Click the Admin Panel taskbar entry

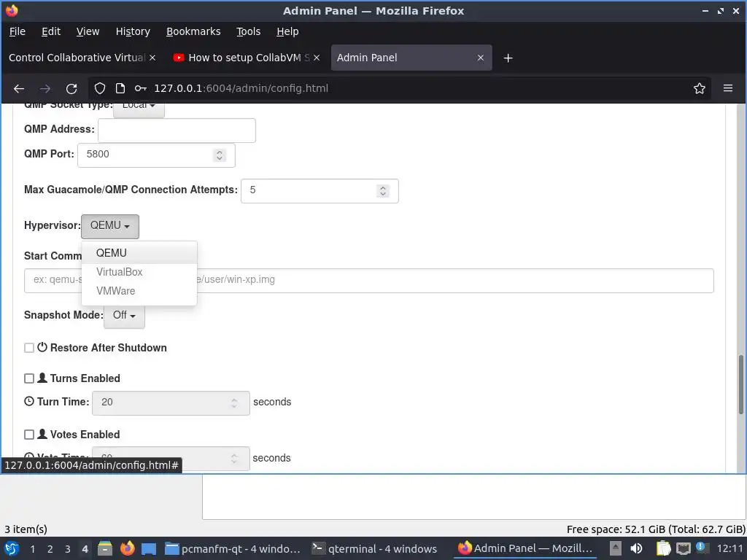click(x=525, y=549)
